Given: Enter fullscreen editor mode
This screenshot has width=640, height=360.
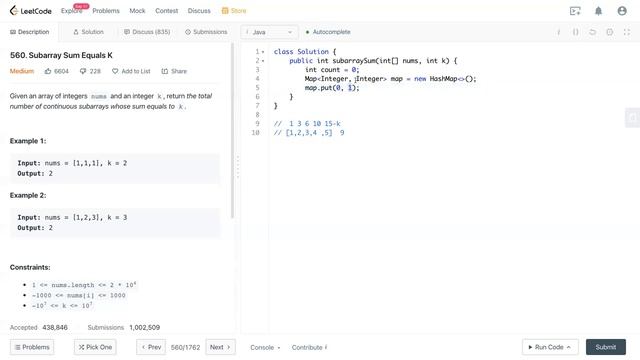Looking at the screenshot, I should 627,32.
